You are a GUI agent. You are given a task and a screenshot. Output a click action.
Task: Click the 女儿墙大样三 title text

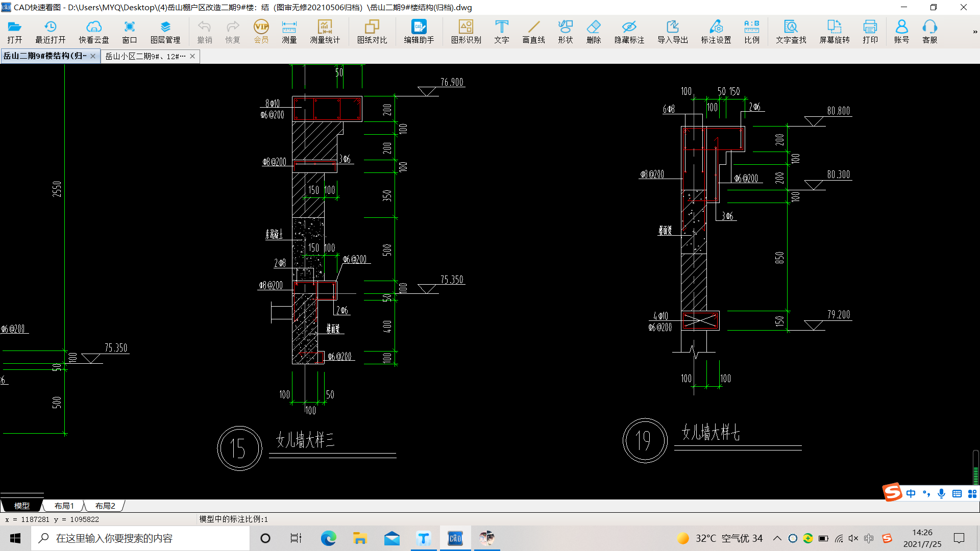(x=305, y=440)
